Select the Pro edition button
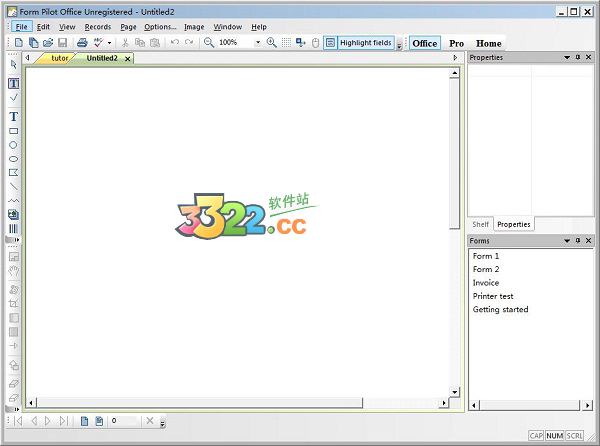Viewport: 600px width, 446px height. point(457,43)
